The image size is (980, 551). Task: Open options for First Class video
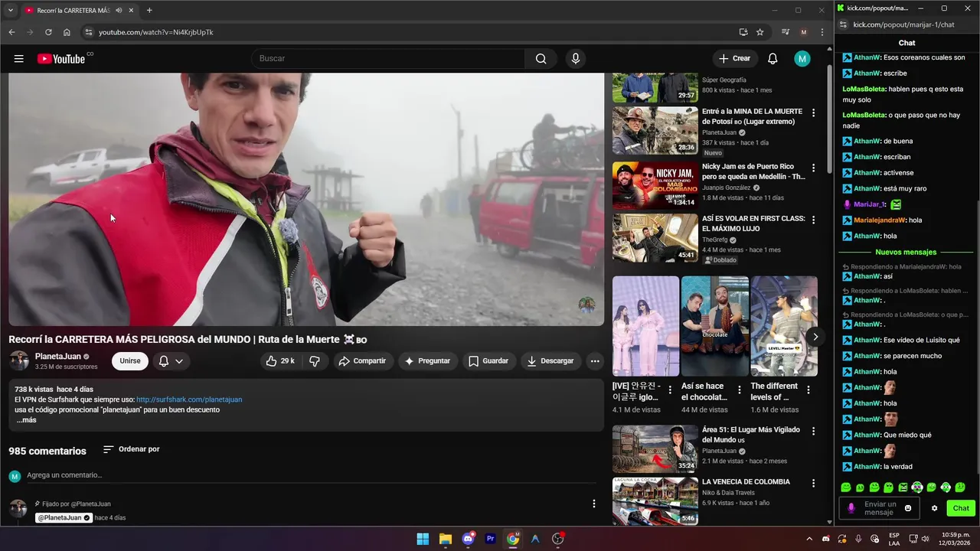tap(813, 220)
